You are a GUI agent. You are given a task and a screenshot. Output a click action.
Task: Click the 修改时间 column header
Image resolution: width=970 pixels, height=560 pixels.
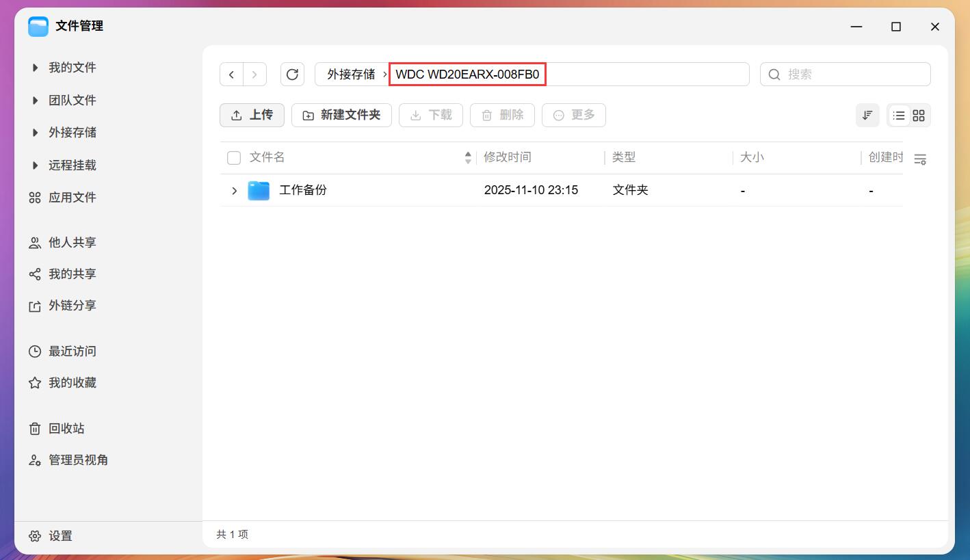point(508,157)
